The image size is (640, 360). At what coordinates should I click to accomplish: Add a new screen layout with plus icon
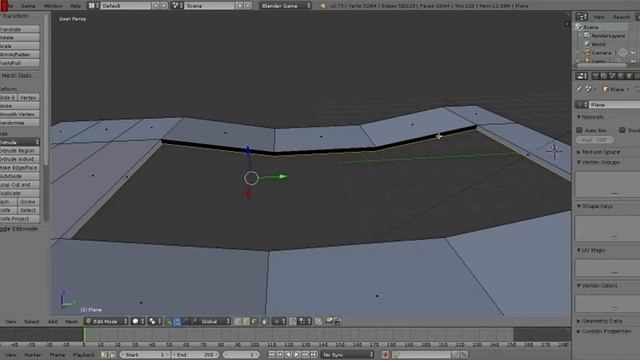pyautogui.click(x=156, y=6)
